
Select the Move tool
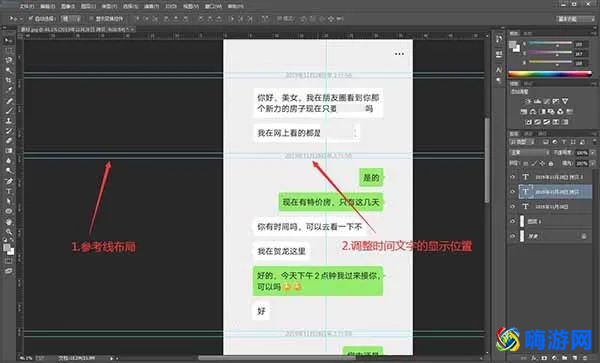coord(8,40)
